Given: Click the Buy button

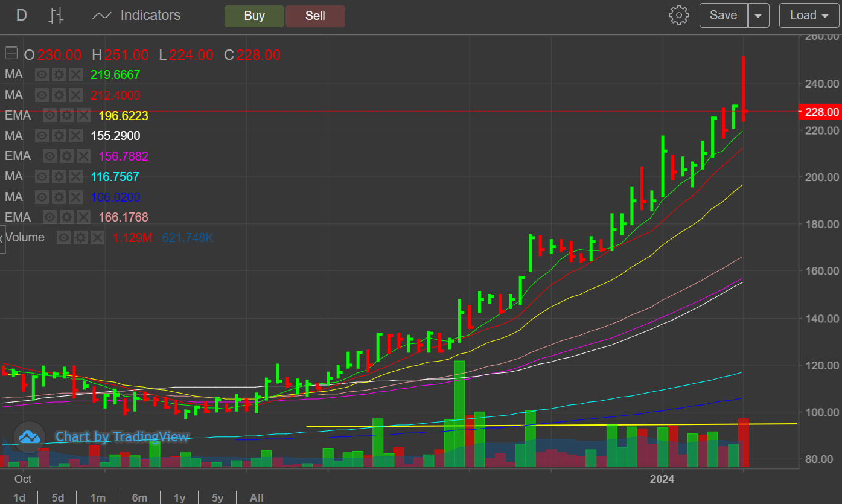Looking at the screenshot, I should pos(254,16).
